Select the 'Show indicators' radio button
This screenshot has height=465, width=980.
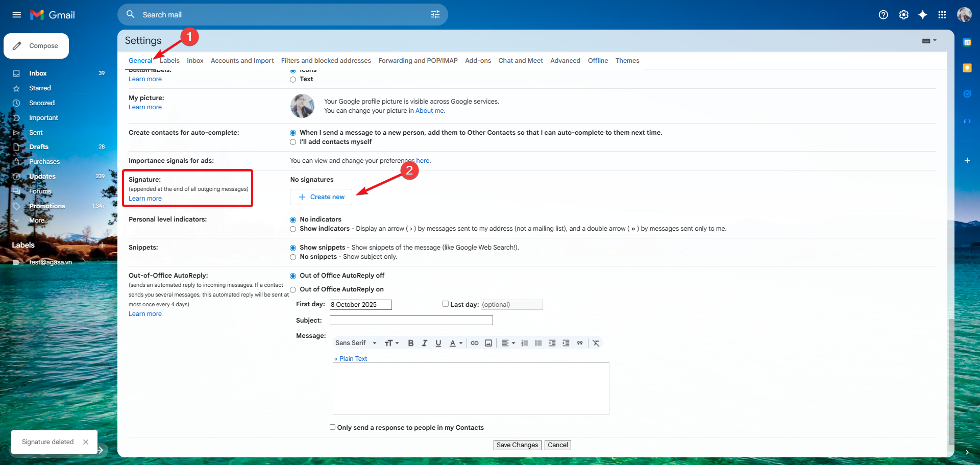(293, 229)
